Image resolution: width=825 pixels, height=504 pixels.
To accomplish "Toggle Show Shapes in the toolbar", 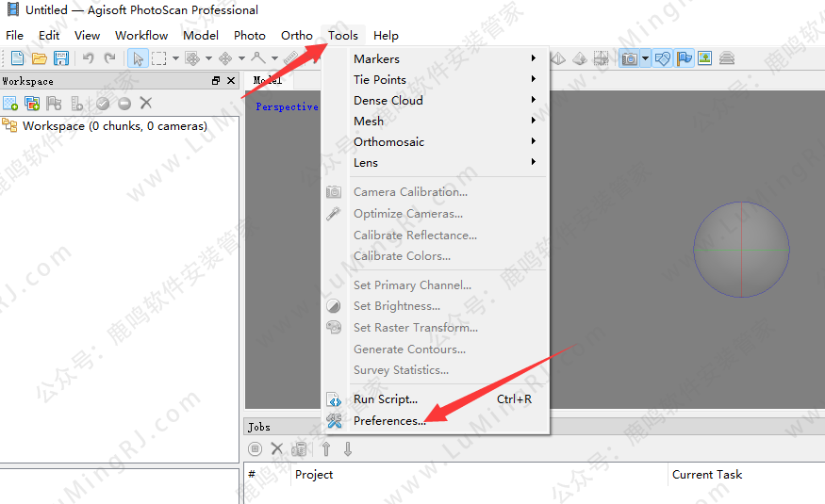I will 663,58.
